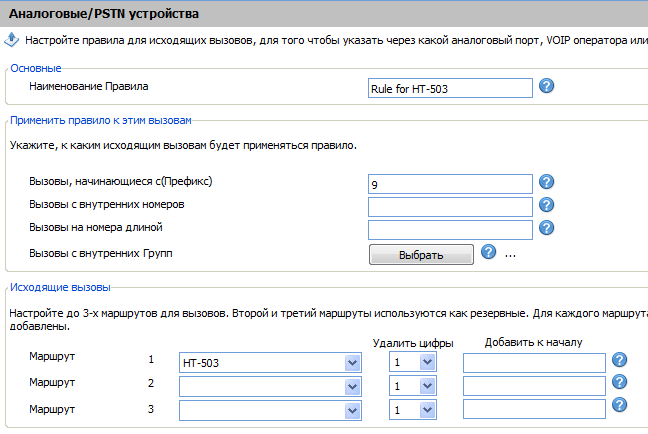Click help icon beside Выбрать button
The image size is (648, 434).
(488, 252)
